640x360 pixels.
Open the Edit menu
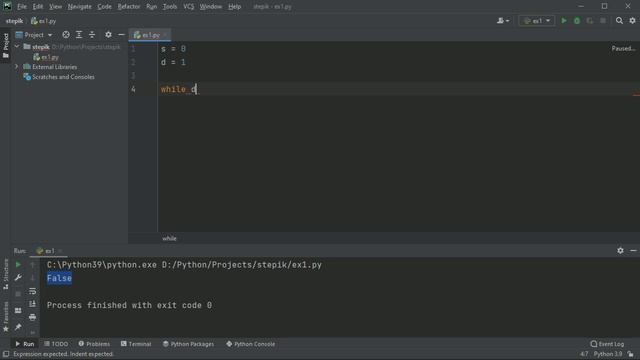coord(38,7)
